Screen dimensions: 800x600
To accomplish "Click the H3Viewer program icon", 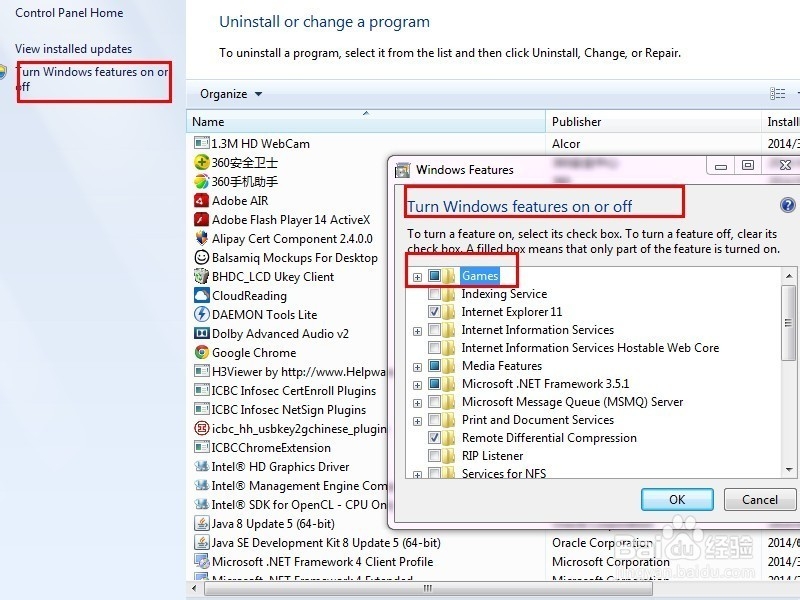I will pos(202,371).
